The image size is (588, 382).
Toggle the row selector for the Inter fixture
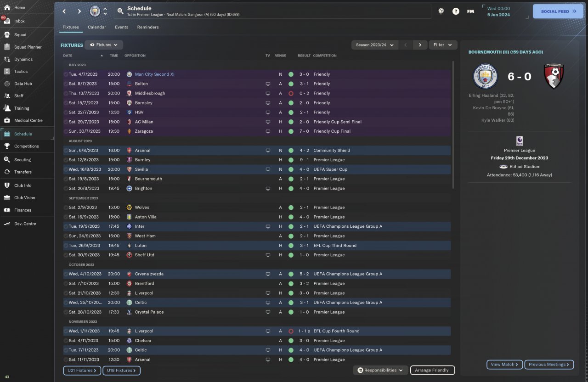coord(66,226)
